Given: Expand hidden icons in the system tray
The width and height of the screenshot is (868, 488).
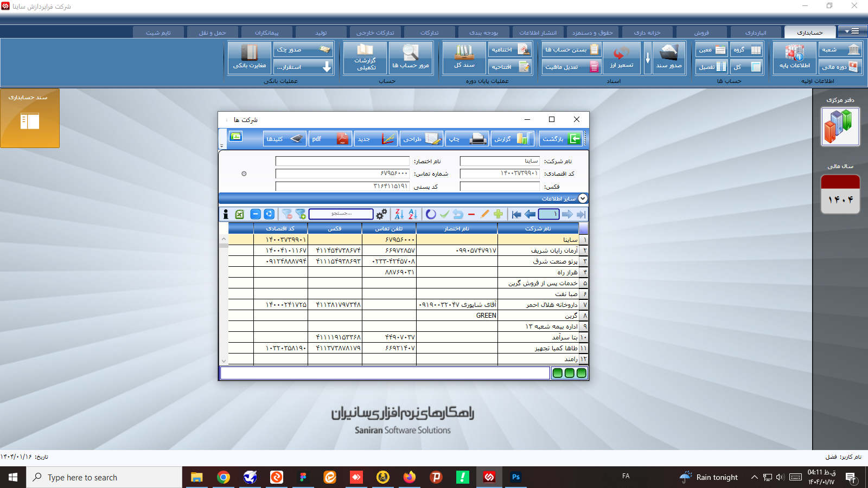Looking at the screenshot, I should [x=754, y=477].
